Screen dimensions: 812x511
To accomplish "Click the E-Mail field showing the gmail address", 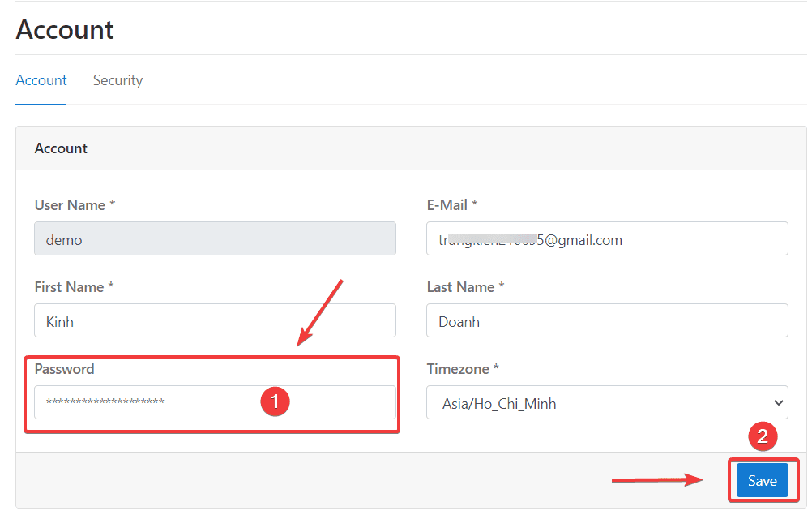I will click(607, 239).
